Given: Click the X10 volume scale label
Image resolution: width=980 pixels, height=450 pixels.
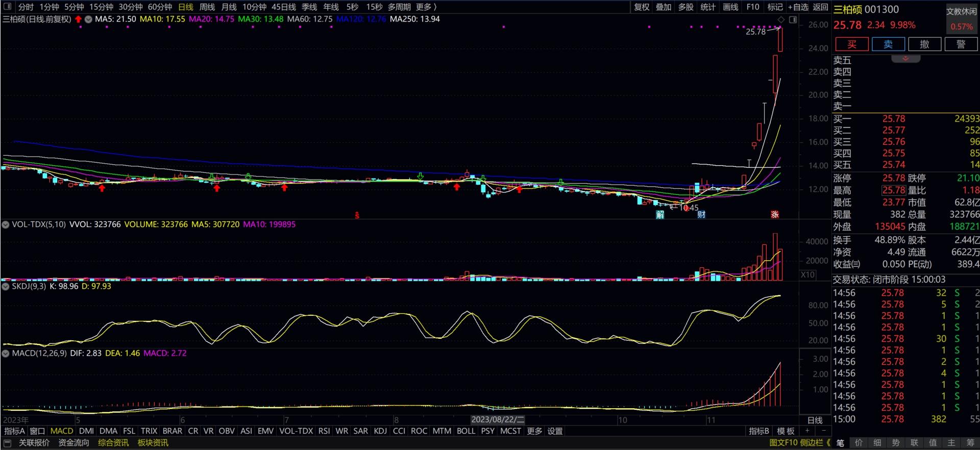Looking at the screenshot, I should [x=807, y=274].
